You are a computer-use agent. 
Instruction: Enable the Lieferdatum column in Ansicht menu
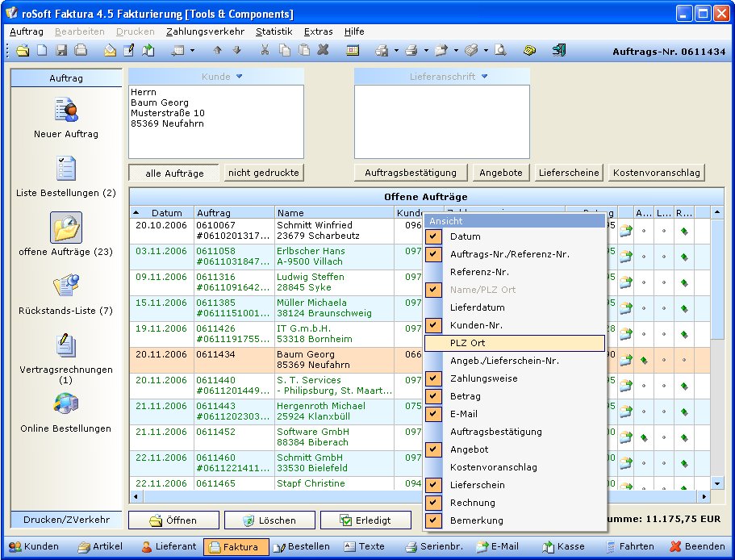(x=478, y=307)
